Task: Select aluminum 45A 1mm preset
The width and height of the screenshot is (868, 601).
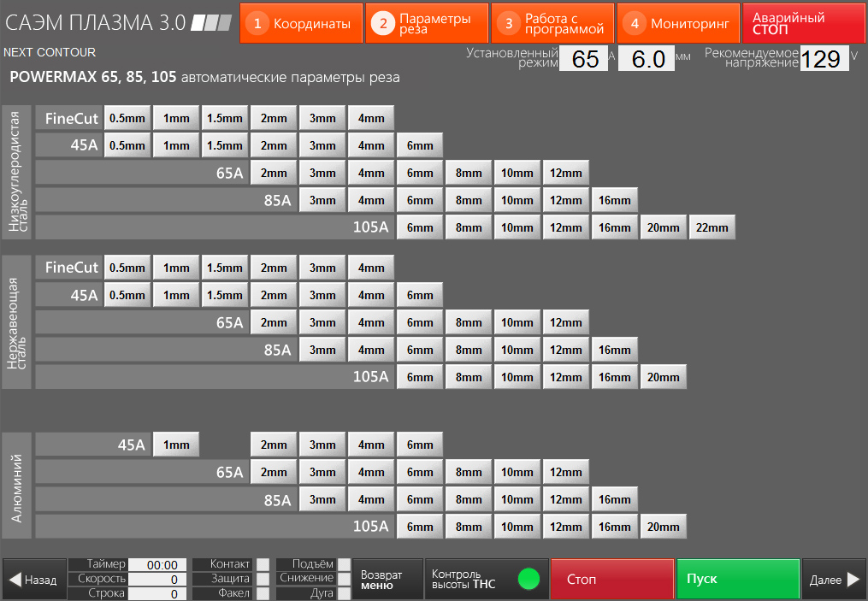Action: 176,445
